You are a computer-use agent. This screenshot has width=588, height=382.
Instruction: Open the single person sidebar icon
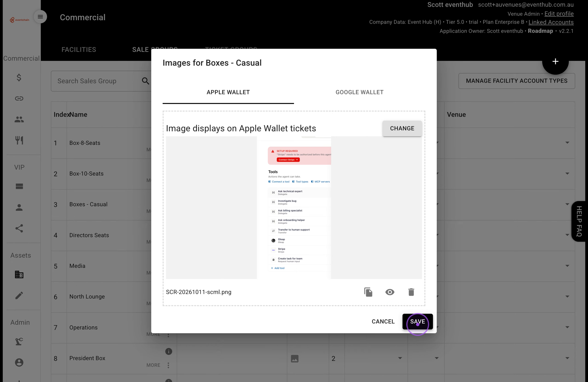tap(19, 208)
